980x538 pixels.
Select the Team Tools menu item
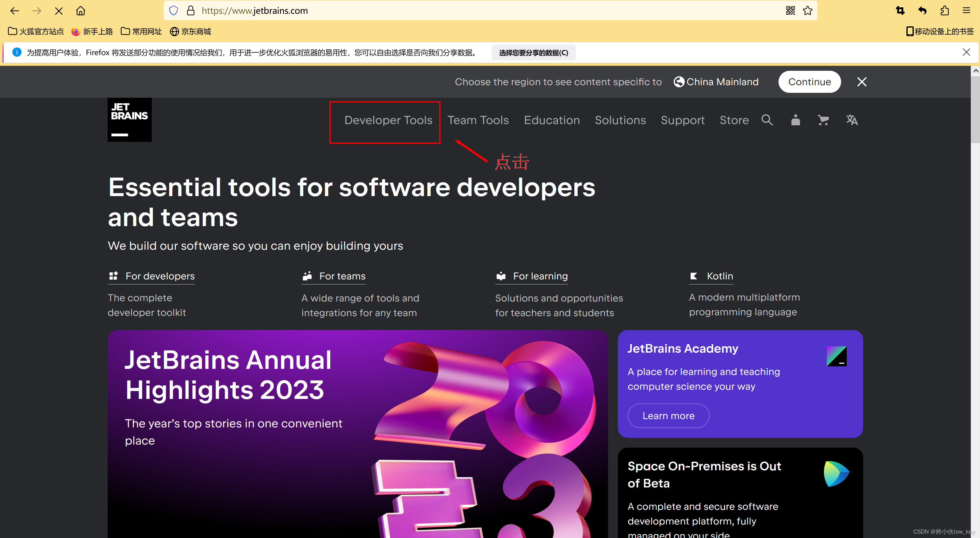point(478,120)
